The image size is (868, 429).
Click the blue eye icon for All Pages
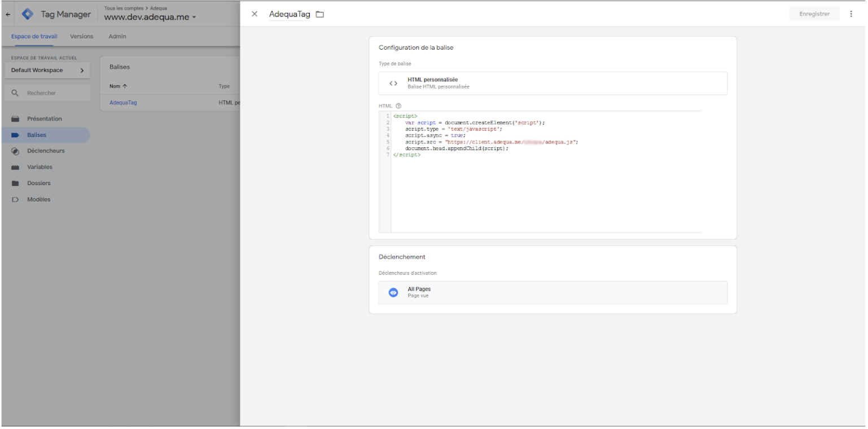click(393, 292)
